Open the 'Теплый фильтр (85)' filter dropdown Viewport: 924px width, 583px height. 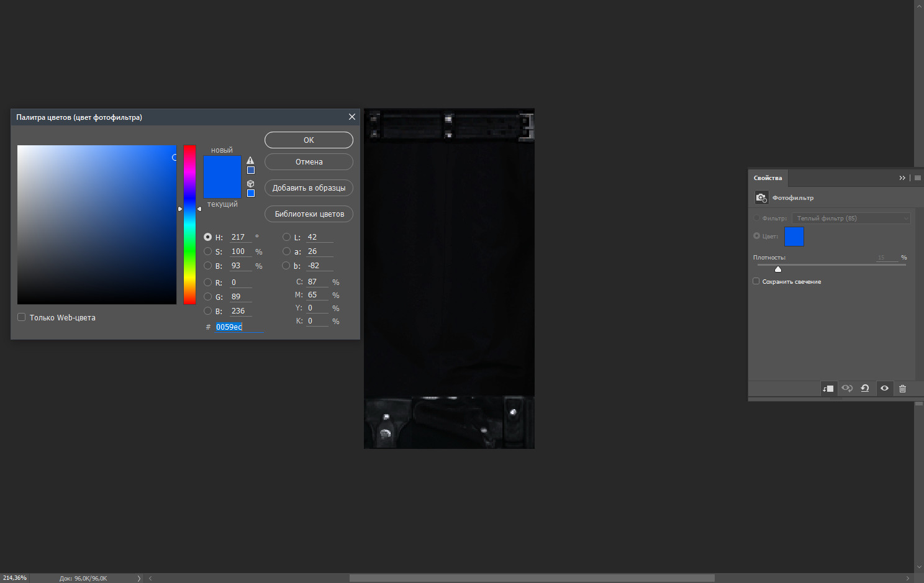[x=851, y=219]
